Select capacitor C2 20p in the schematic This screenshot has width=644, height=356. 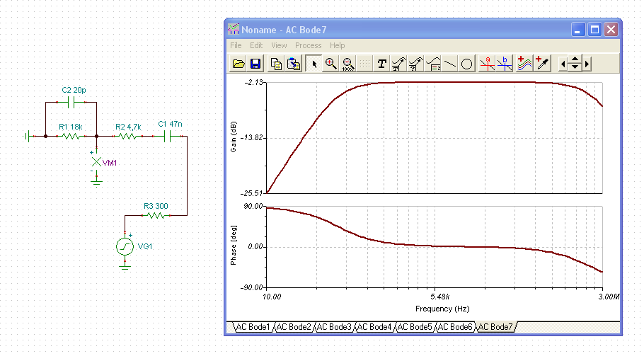[71, 102]
